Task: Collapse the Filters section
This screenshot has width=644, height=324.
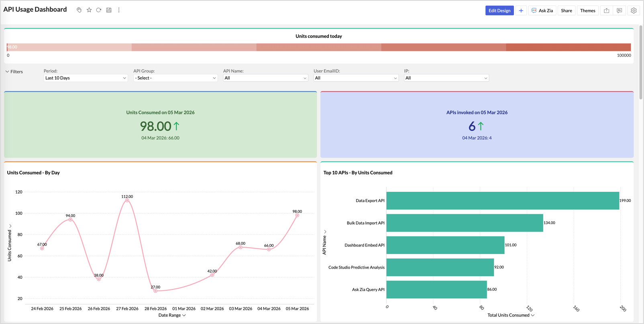Action: (x=14, y=72)
